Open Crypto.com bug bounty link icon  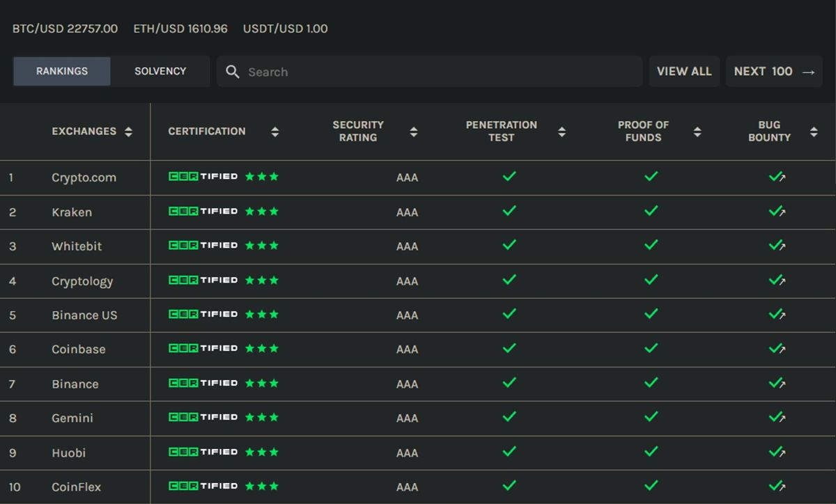click(777, 178)
